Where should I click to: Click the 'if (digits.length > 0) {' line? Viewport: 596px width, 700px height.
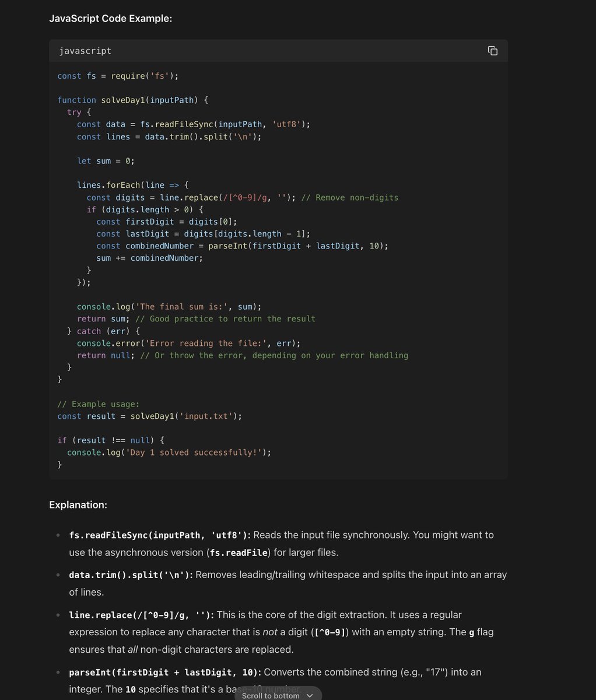pos(145,209)
